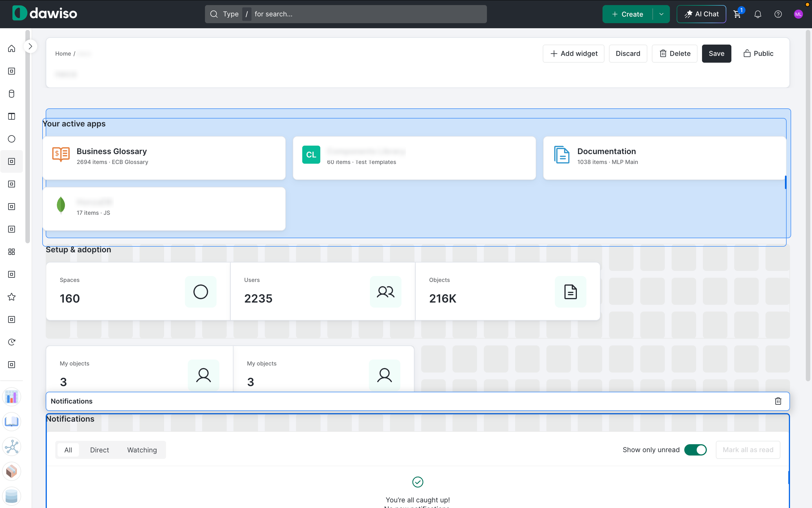Open the ML user avatar
Image resolution: width=812 pixels, height=508 pixels.
pyautogui.click(x=798, y=14)
